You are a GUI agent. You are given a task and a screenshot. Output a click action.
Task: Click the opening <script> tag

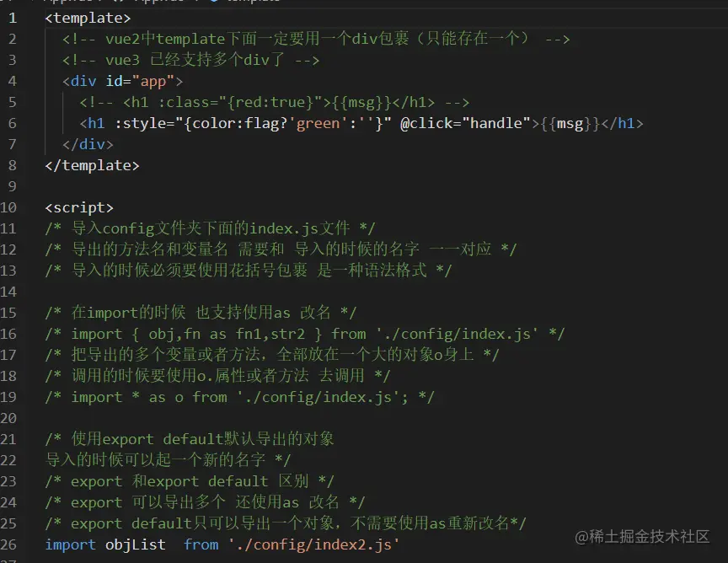coord(79,207)
